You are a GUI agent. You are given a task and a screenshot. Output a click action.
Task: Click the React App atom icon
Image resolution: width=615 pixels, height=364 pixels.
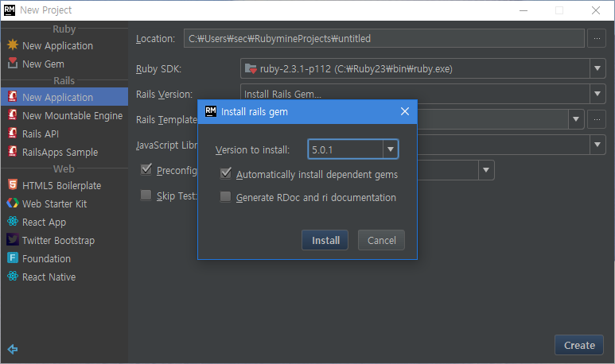[x=13, y=222]
